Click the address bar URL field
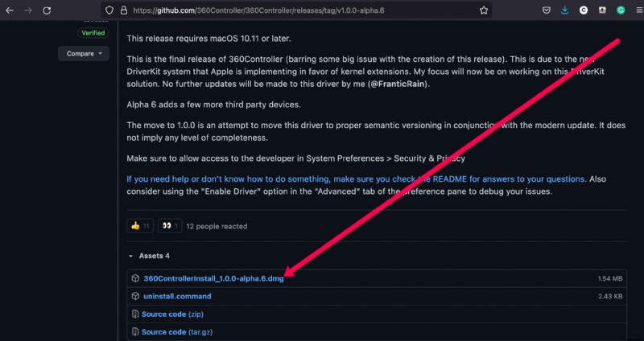 point(296,10)
